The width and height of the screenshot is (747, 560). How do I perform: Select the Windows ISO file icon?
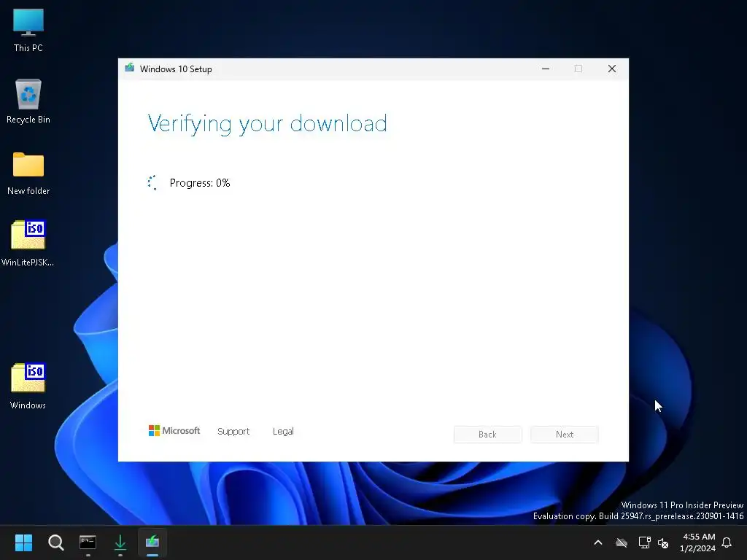28,386
